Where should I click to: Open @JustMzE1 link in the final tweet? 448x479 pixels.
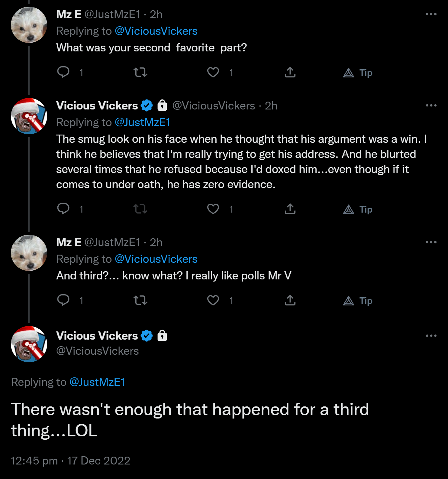pyautogui.click(x=97, y=382)
